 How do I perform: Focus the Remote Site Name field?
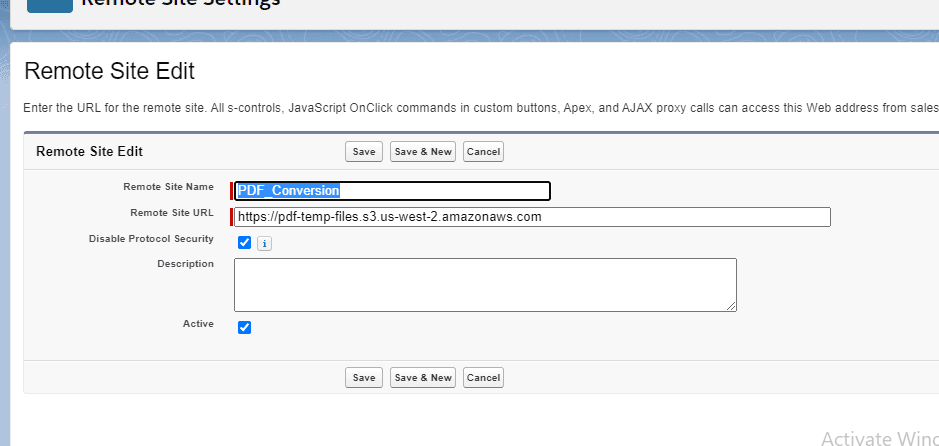[x=392, y=191]
